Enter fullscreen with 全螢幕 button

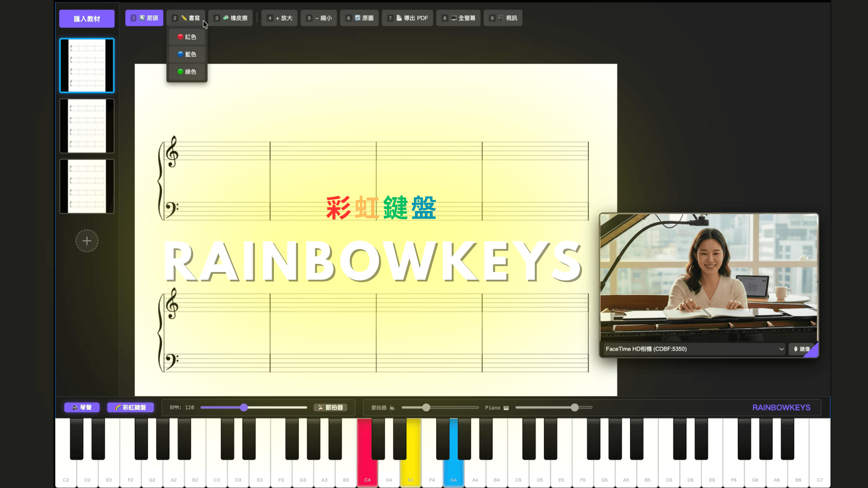click(458, 18)
